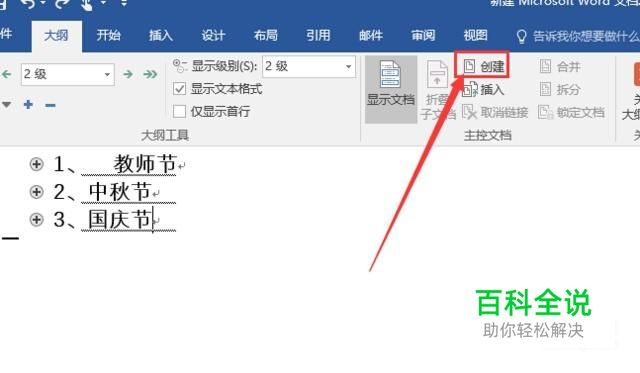Click the heading text 国庆节
This screenshot has height=373, width=640.
[x=120, y=220]
